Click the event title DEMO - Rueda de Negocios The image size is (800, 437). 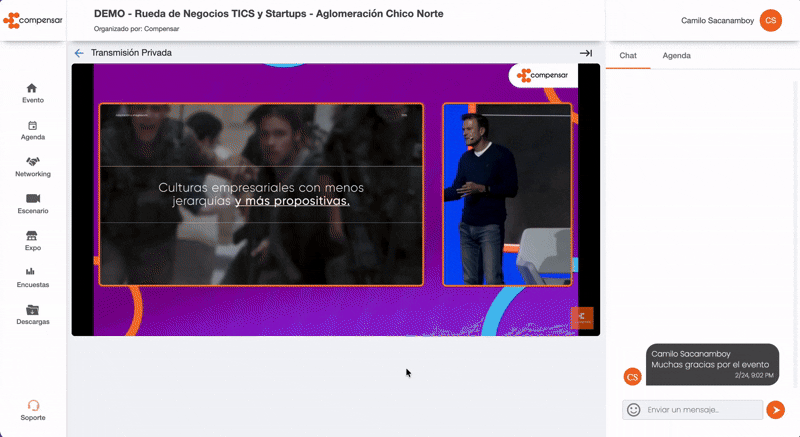click(x=268, y=14)
